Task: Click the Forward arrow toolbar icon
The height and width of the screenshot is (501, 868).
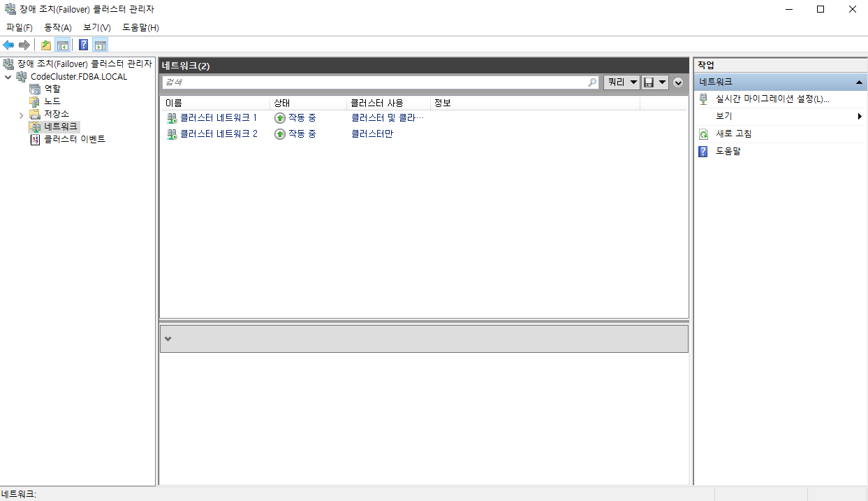Action: 24,45
